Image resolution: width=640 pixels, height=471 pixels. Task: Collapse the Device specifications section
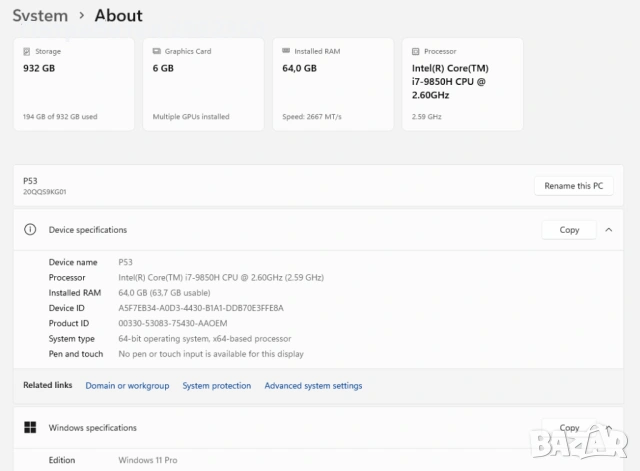608,230
